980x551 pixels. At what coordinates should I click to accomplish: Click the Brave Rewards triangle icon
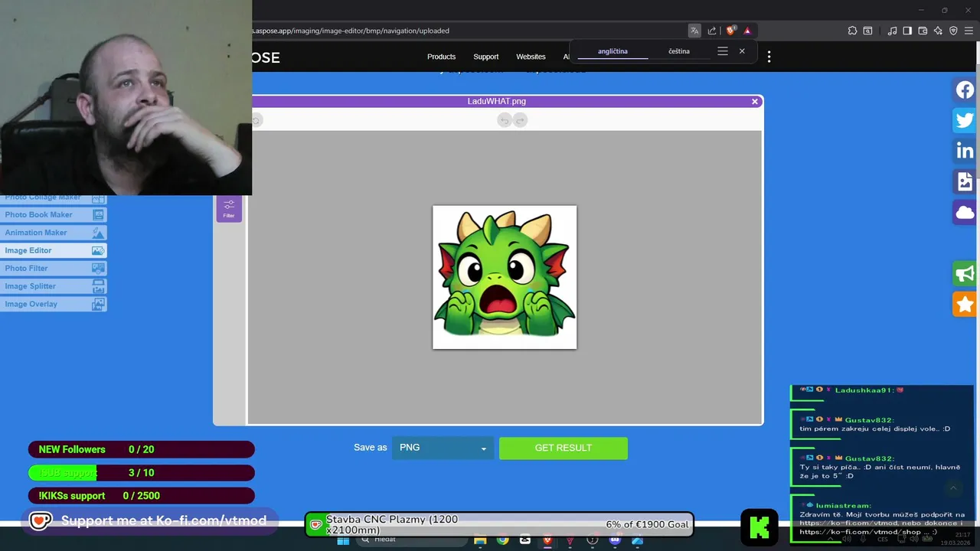[x=747, y=31]
